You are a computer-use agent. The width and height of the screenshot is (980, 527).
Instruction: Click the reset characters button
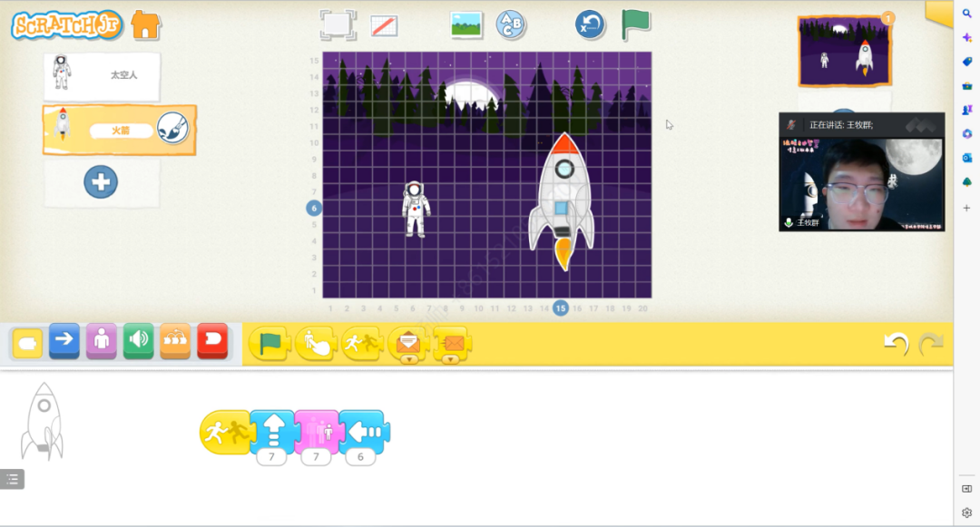click(590, 24)
